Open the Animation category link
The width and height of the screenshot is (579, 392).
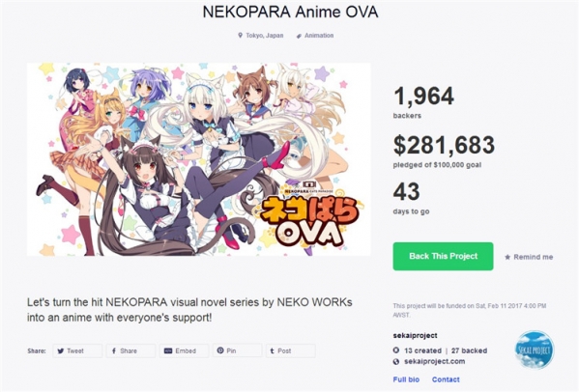319,36
